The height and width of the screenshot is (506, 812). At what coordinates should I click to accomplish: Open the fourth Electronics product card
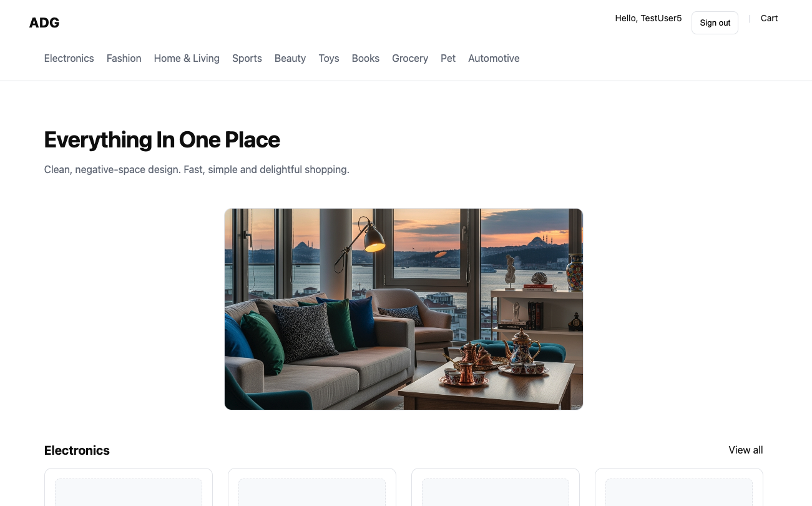click(x=679, y=487)
